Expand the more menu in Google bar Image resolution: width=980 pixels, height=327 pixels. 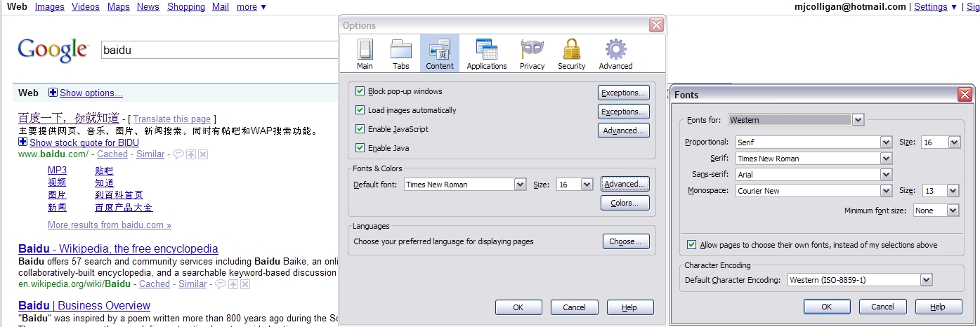[x=251, y=7]
